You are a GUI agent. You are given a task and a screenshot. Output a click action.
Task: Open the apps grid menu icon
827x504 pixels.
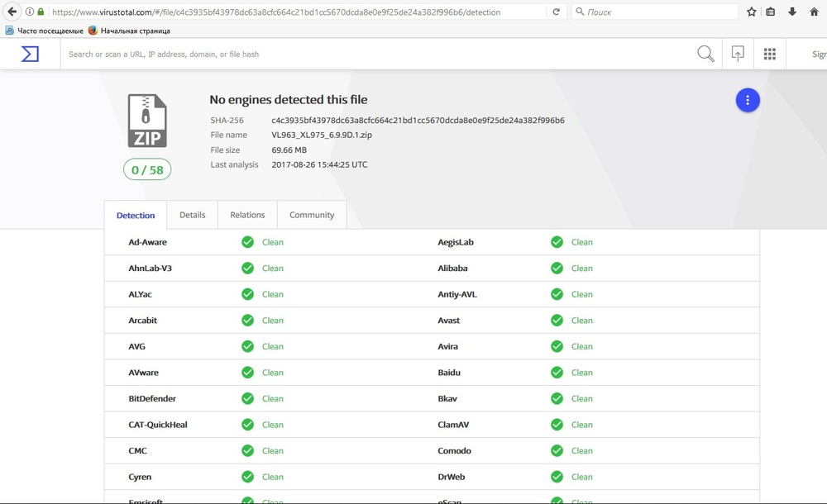click(x=770, y=54)
